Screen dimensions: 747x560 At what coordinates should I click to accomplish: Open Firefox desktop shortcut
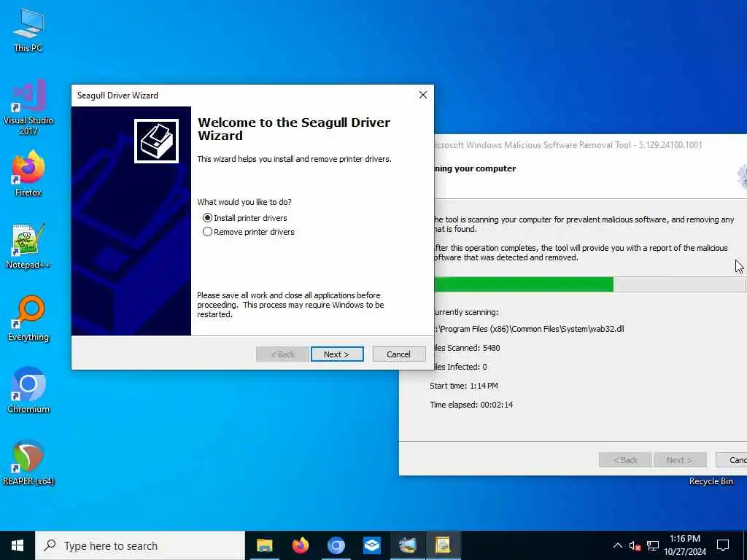pyautogui.click(x=28, y=174)
